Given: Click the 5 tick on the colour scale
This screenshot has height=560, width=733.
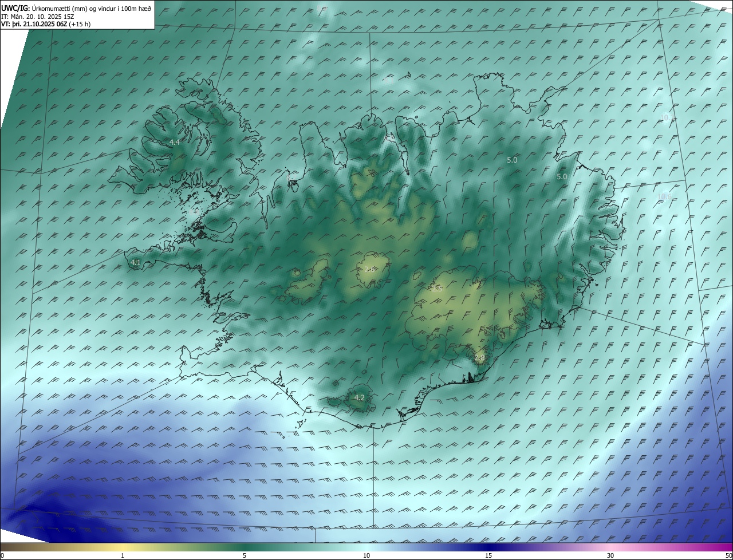Looking at the screenshot, I should pos(245,555).
